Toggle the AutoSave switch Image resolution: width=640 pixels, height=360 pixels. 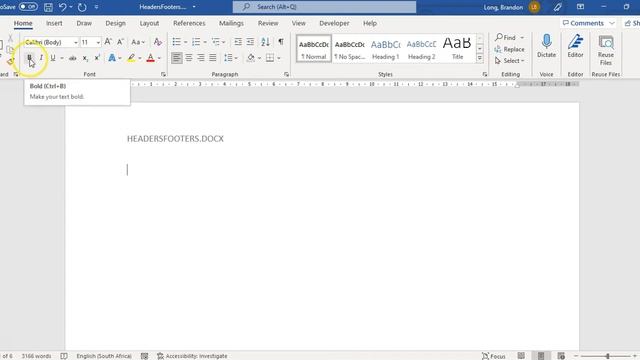tap(28, 7)
